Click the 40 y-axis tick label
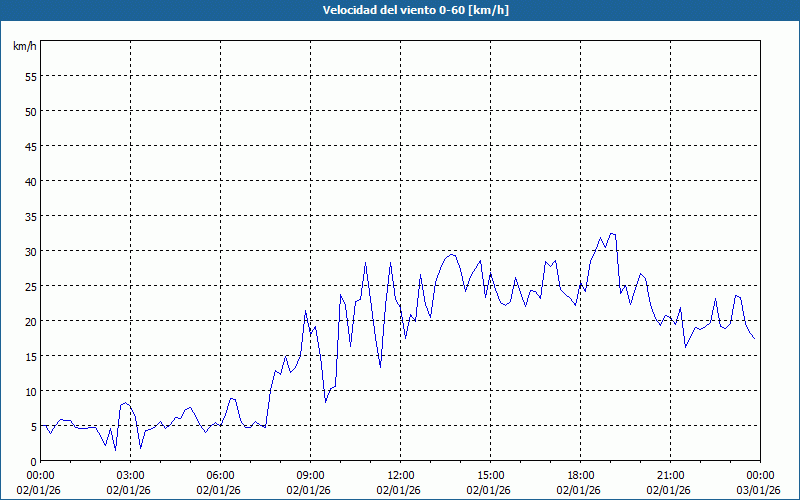This screenshot has width=800, height=500. [x=30, y=181]
